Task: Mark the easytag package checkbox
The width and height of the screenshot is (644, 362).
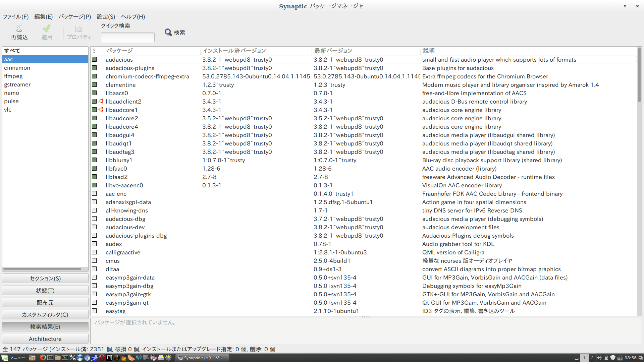Action: pyautogui.click(x=94, y=311)
